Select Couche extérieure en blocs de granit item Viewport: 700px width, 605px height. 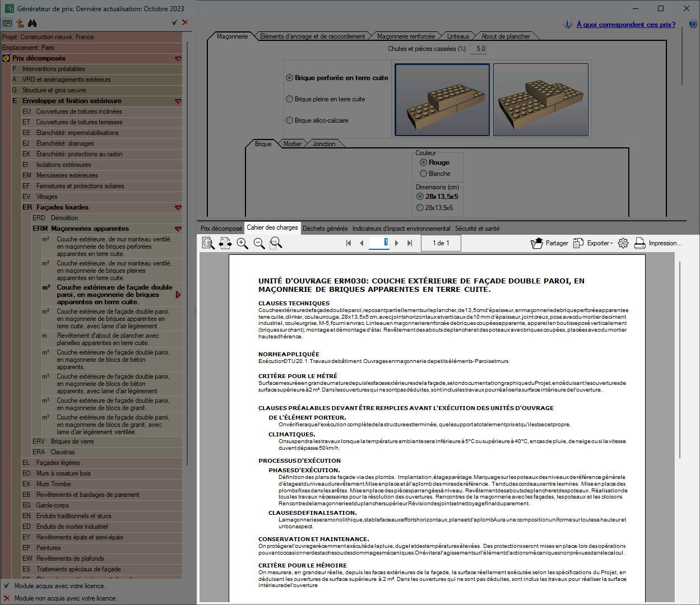(112, 404)
